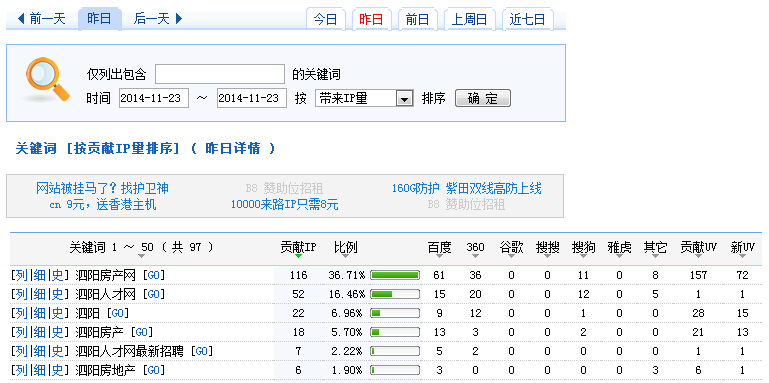Sort by 贡献IP column green arrow
This screenshot has width=769, height=383.
tap(298, 256)
